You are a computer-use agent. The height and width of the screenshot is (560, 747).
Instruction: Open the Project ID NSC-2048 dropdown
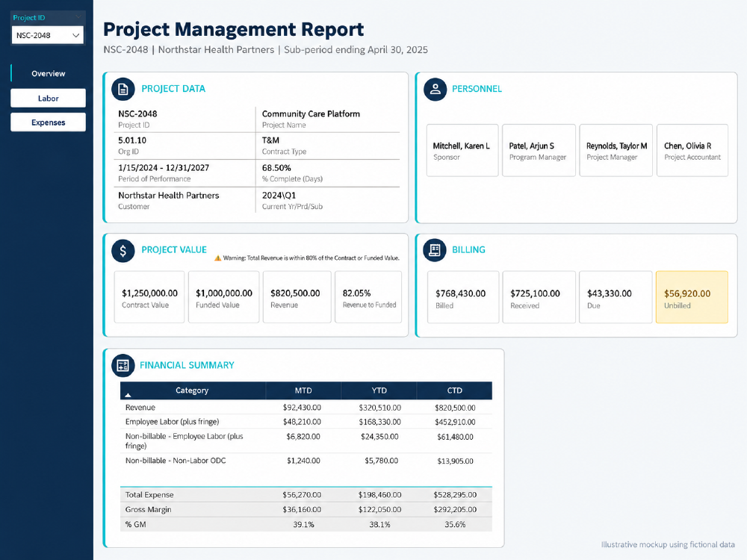coord(48,35)
